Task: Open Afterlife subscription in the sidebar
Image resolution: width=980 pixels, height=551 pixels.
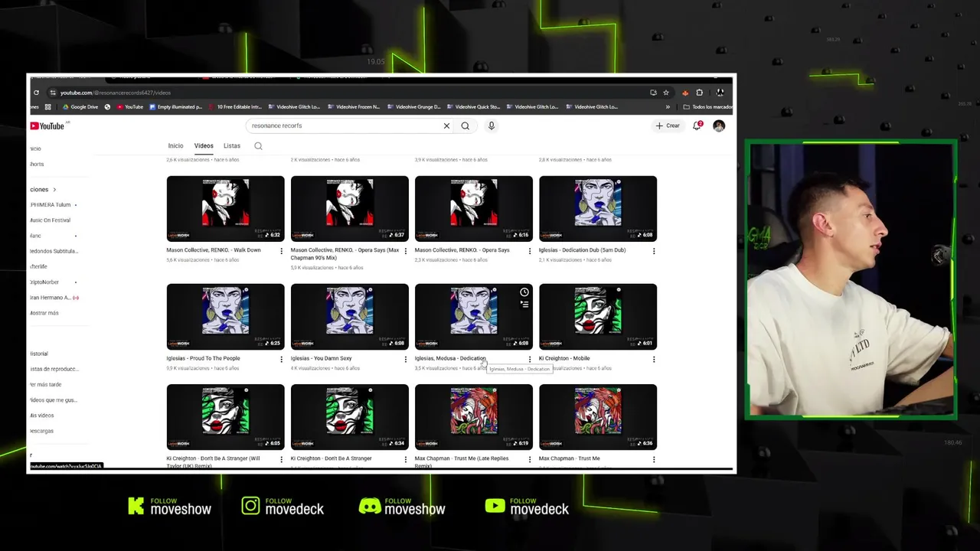Action: pyautogui.click(x=38, y=266)
